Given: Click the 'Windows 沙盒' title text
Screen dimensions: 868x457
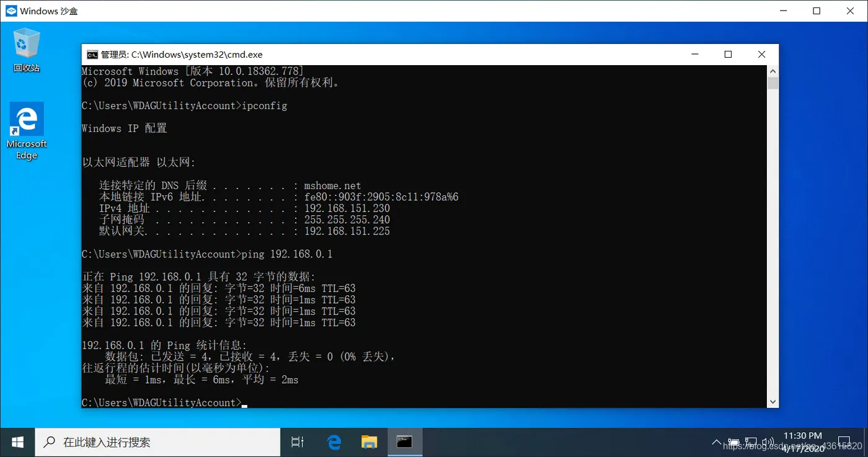Looking at the screenshot, I should 49,11.
